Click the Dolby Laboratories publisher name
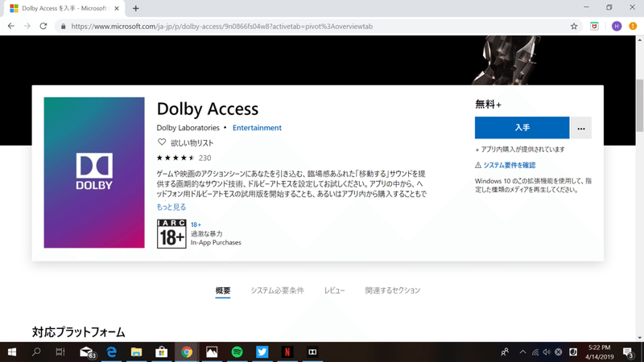The width and height of the screenshot is (644, 362). coord(188,128)
